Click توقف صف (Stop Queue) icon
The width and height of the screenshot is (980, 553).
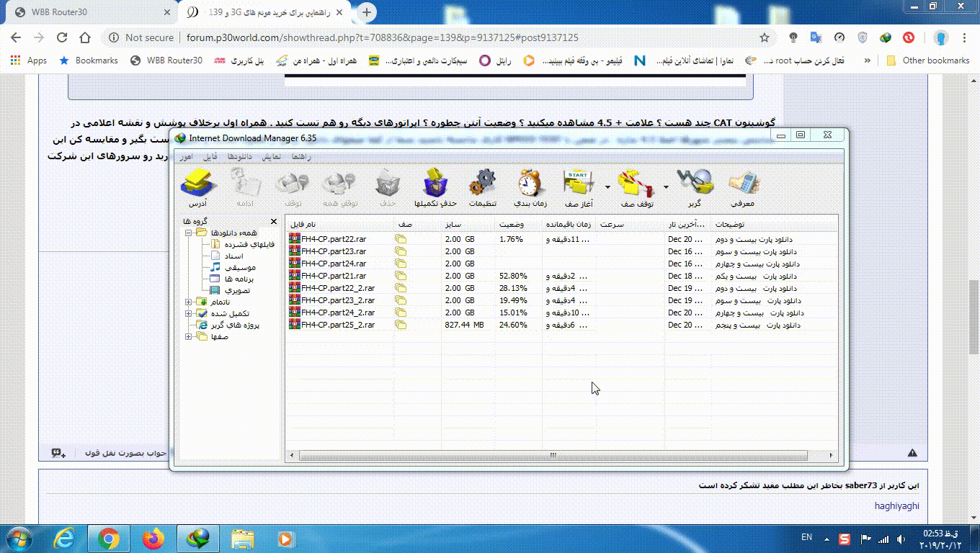click(x=636, y=187)
